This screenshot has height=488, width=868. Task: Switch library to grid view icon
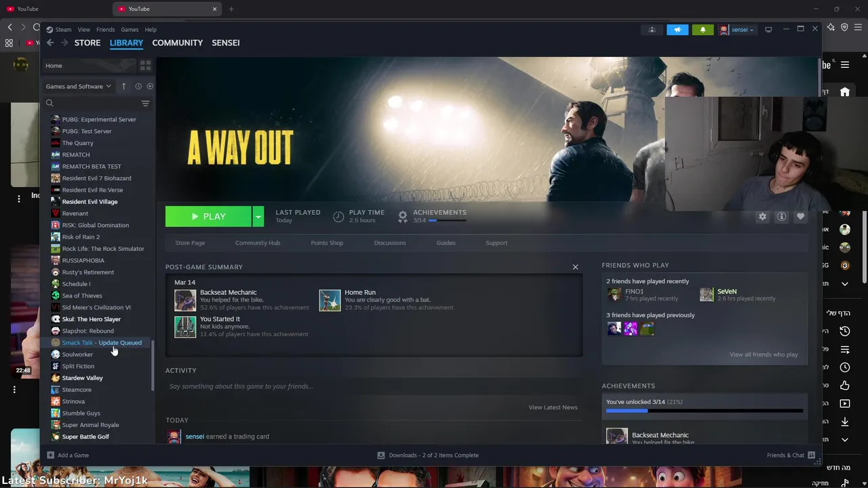coord(145,66)
